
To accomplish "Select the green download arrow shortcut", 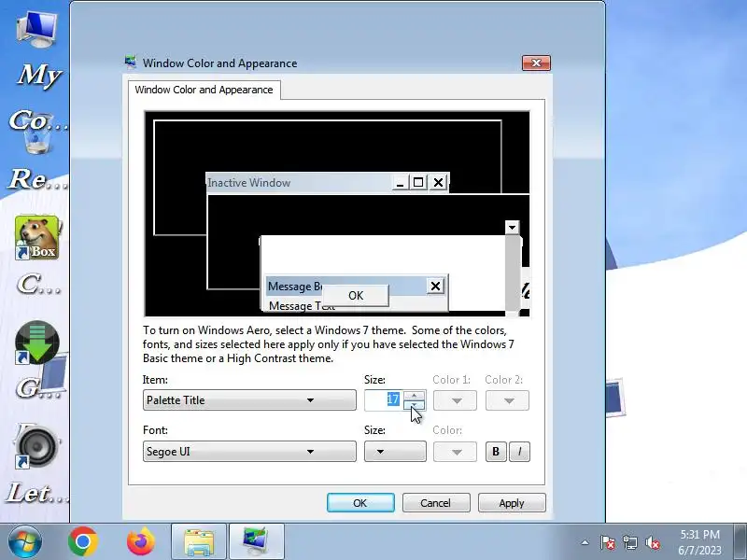I will (37, 343).
